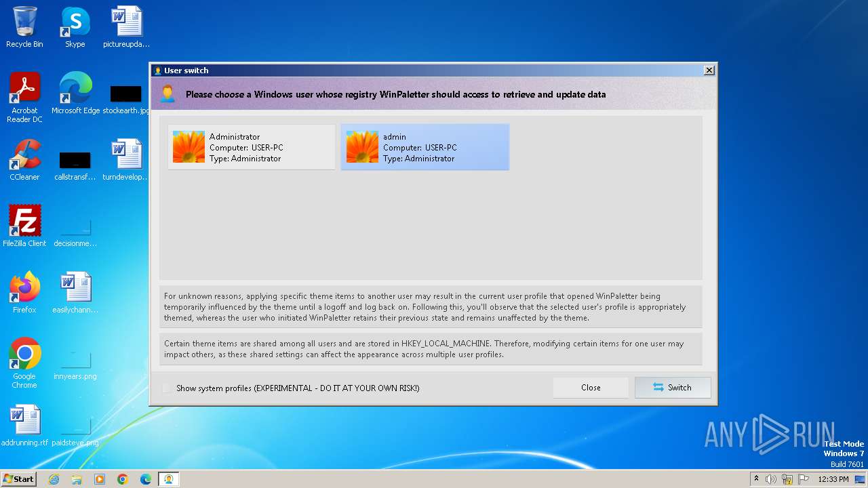Image resolution: width=868 pixels, height=488 pixels.
Task: Click the User switch title bar icon
Action: pos(158,70)
